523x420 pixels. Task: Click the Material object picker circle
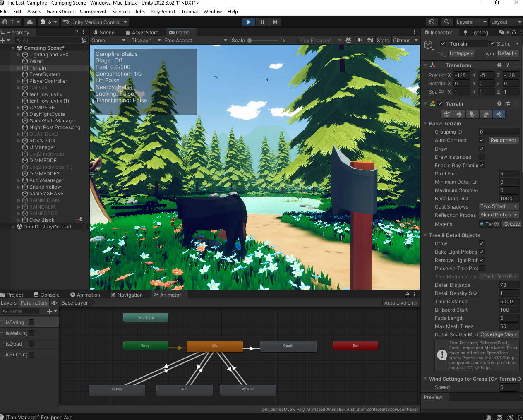pos(497,224)
